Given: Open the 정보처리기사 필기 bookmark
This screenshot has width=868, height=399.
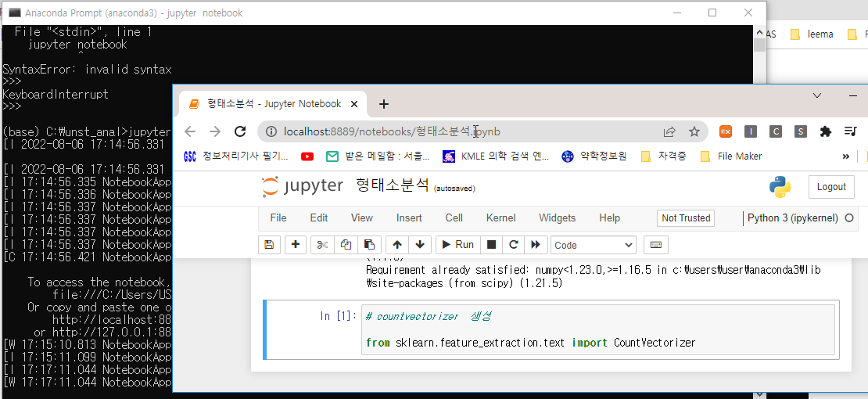Looking at the screenshot, I should pyautogui.click(x=236, y=156).
